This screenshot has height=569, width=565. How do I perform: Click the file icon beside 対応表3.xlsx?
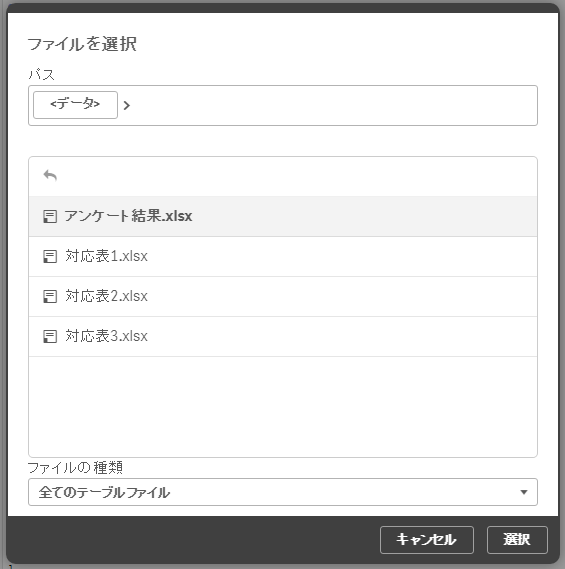[x=50, y=336]
